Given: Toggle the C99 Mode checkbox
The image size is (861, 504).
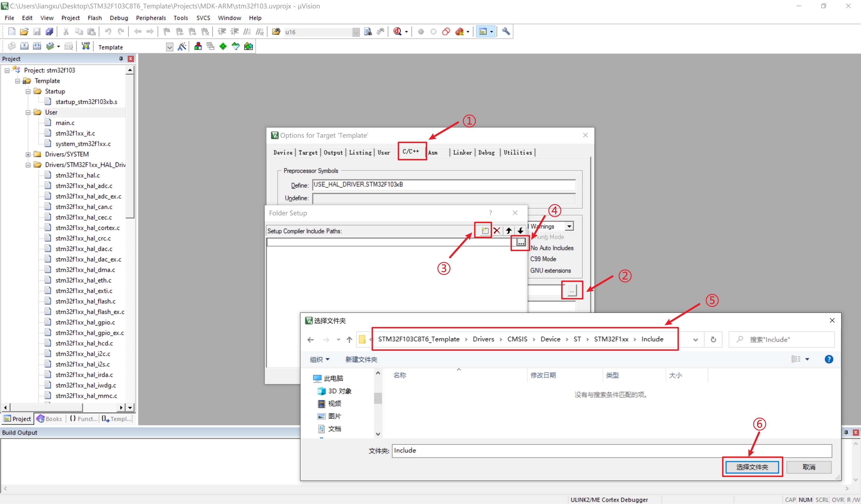Looking at the screenshot, I should [x=543, y=259].
